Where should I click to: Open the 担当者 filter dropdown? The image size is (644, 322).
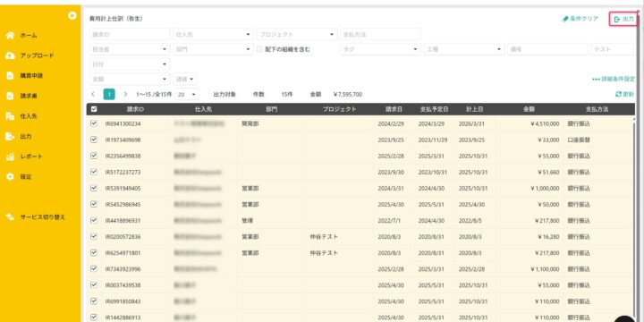pos(130,49)
